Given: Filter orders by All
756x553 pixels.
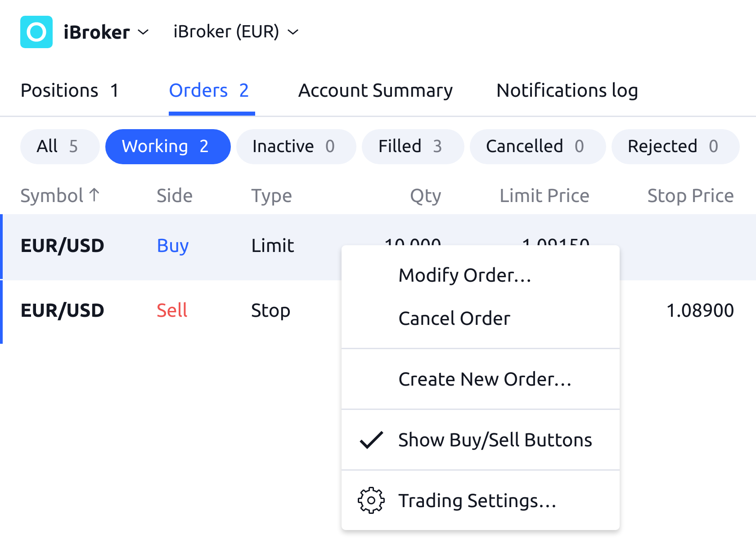Looking at the screenshot, I should [57, 146].
